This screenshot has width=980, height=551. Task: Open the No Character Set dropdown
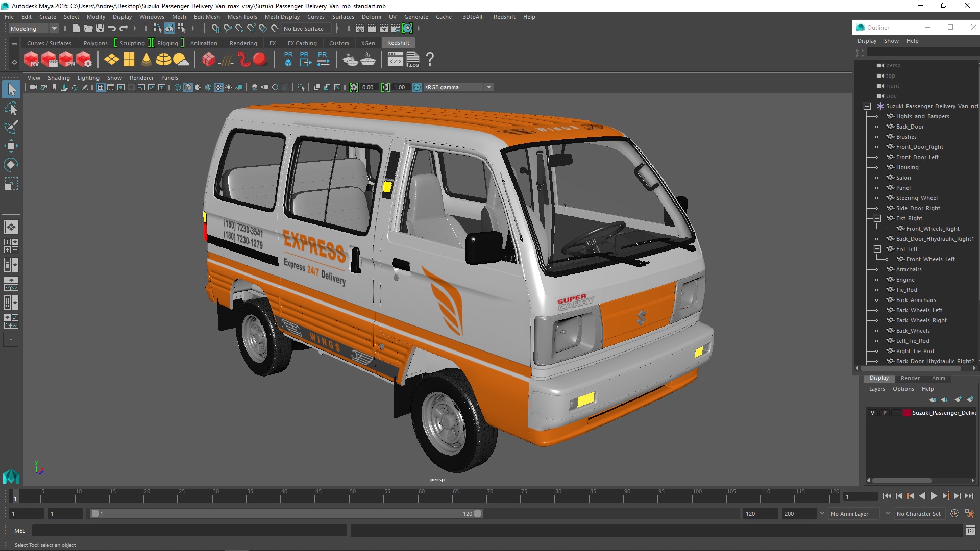point(920,514)
